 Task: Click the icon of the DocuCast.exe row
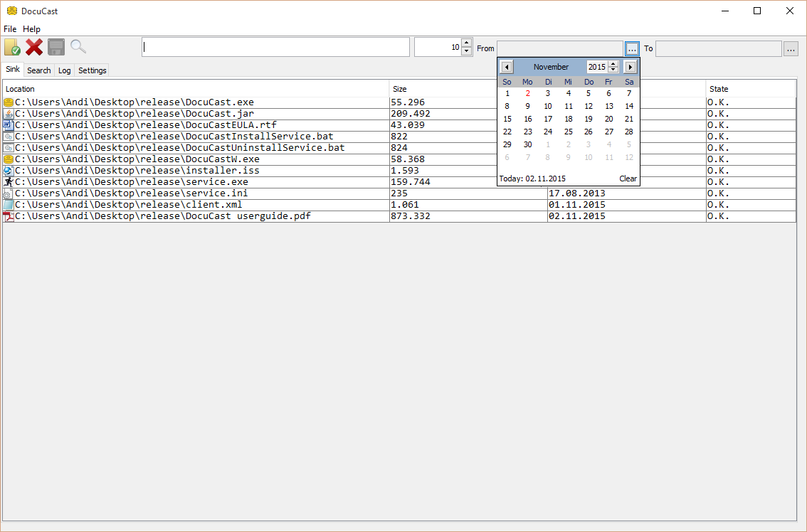[9, 102]
